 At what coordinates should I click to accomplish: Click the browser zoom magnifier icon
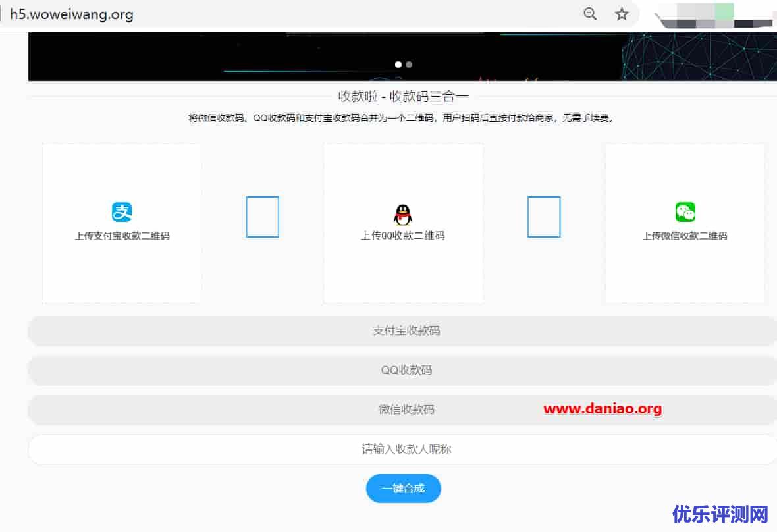click(x=590, y=14)
